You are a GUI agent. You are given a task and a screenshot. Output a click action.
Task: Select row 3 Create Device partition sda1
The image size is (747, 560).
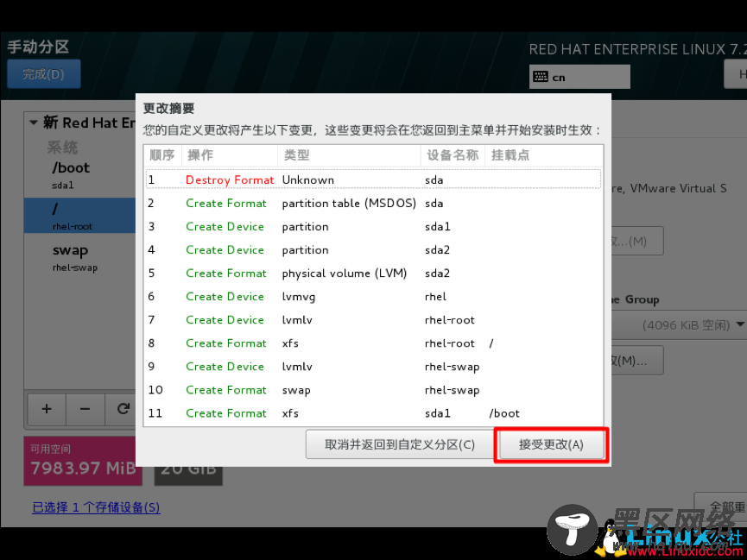373,227
